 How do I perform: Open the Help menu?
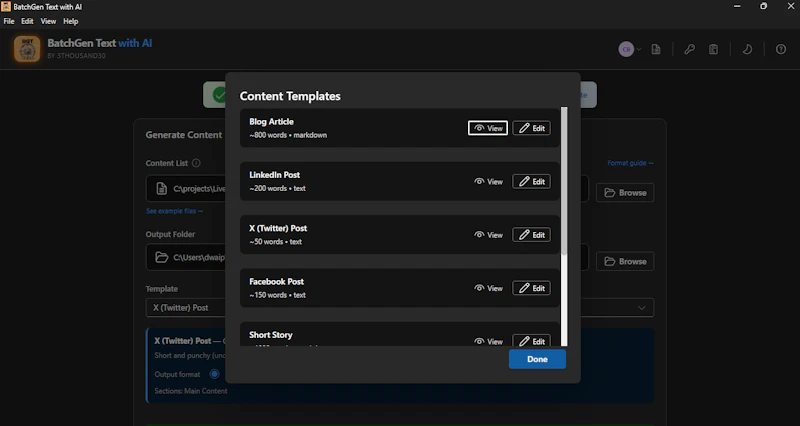pyautogui.click(x=71, y=21)
